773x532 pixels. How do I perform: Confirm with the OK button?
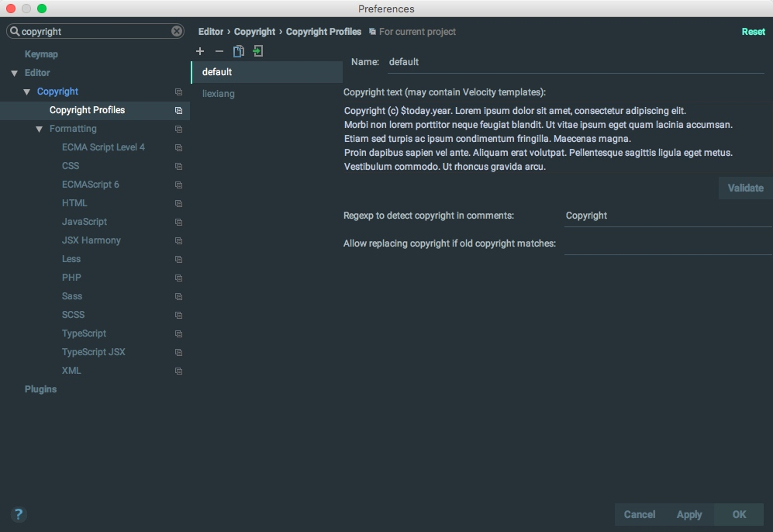coord(739,514)
